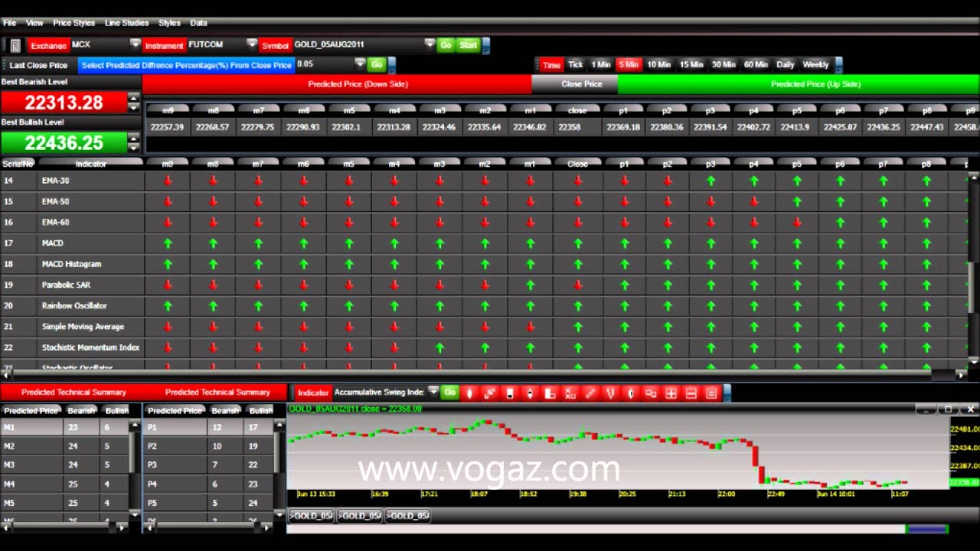Increase the Best Bearish Level value

coord(134,98)
